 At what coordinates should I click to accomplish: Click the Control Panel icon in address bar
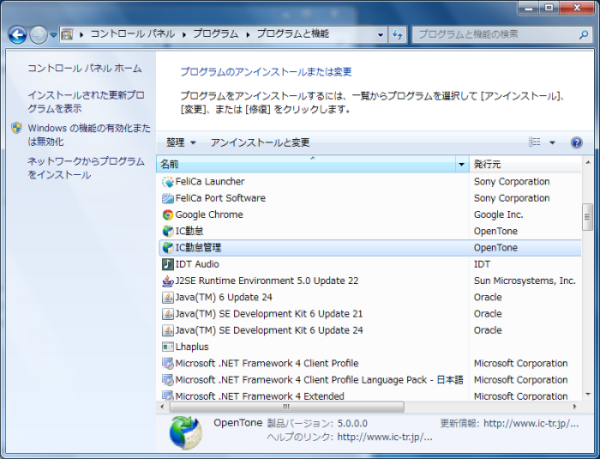point(67,35)
